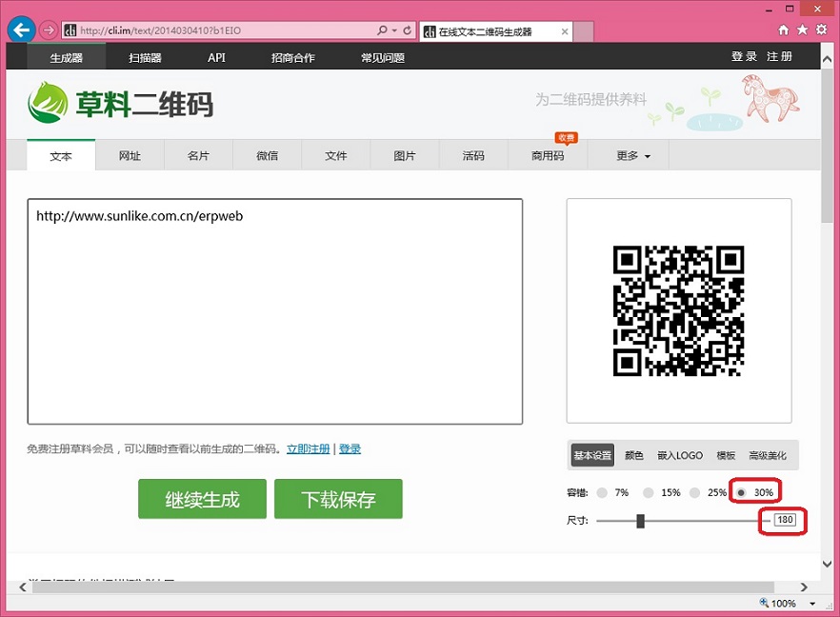Click the 继续生成 button

click(x=202, y=499)
